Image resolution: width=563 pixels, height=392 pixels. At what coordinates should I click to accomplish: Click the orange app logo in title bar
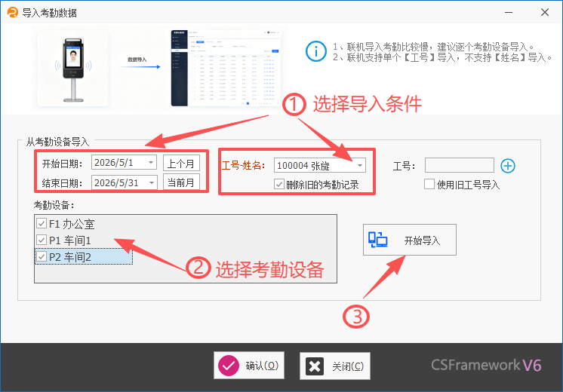pyautogui.click(x=12, y=13)
